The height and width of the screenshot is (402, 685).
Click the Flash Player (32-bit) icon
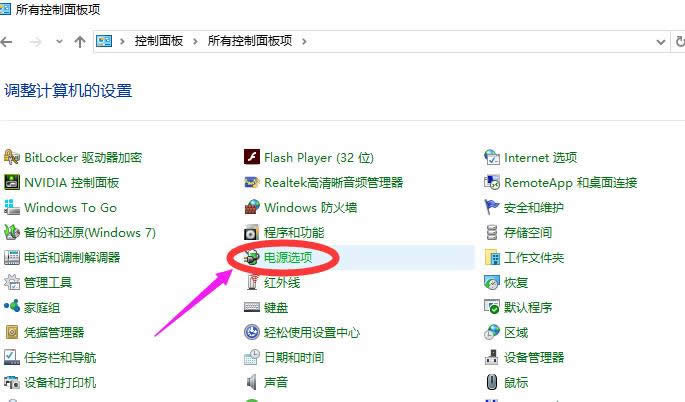click(x=252, y=157)
